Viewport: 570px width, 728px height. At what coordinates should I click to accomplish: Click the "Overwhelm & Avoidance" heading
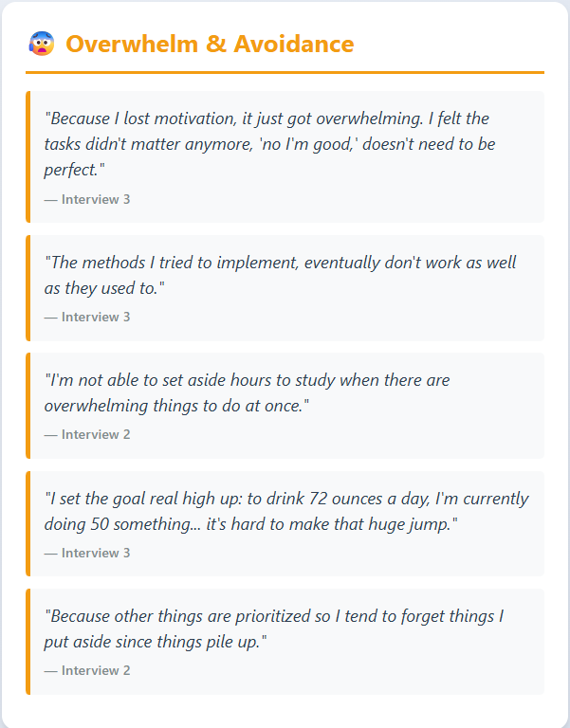point(210,44)
